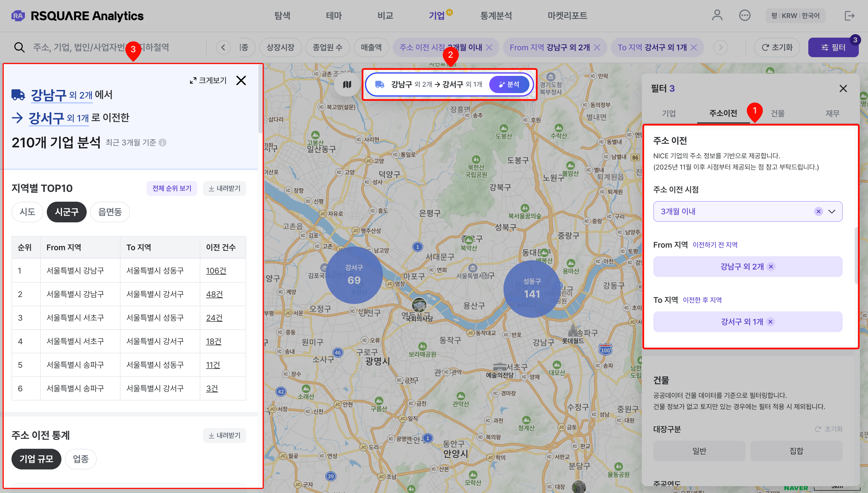
Task: Click the 성동구 141 cluster bubble on the map
Action: [532, 289]
